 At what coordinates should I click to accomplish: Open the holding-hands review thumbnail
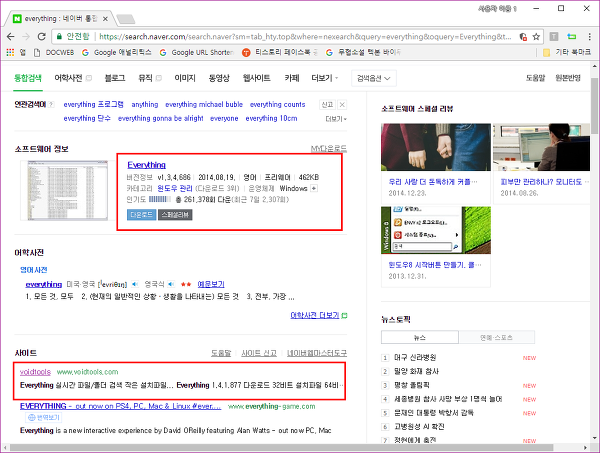(x=436, y=147)
